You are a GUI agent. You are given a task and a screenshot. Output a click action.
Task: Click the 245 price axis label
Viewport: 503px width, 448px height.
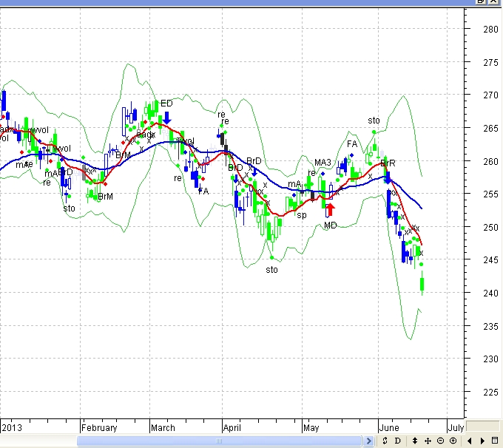pos(491,260)
